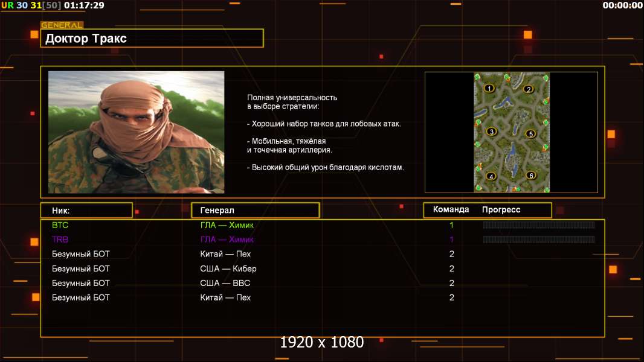Click team number 1 in the BTC row

451,225
